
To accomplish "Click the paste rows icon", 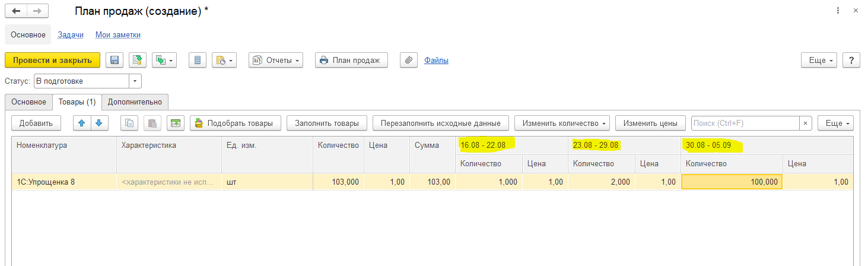I will click(152, 123).
